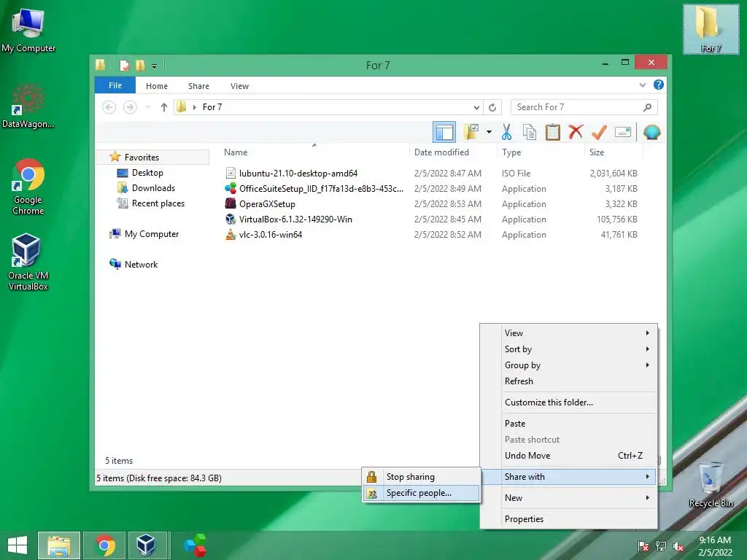Open the address bar history dropdown

(476, 107)
